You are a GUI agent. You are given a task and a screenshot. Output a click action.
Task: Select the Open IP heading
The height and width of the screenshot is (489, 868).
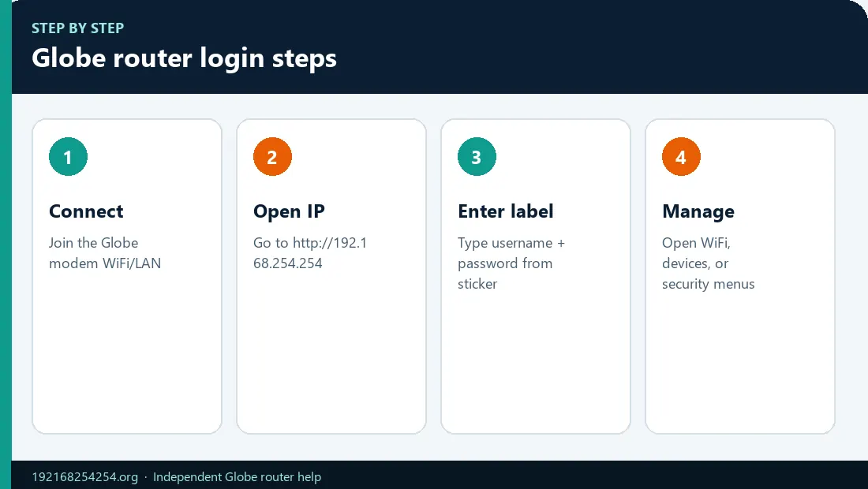[289, 211]
